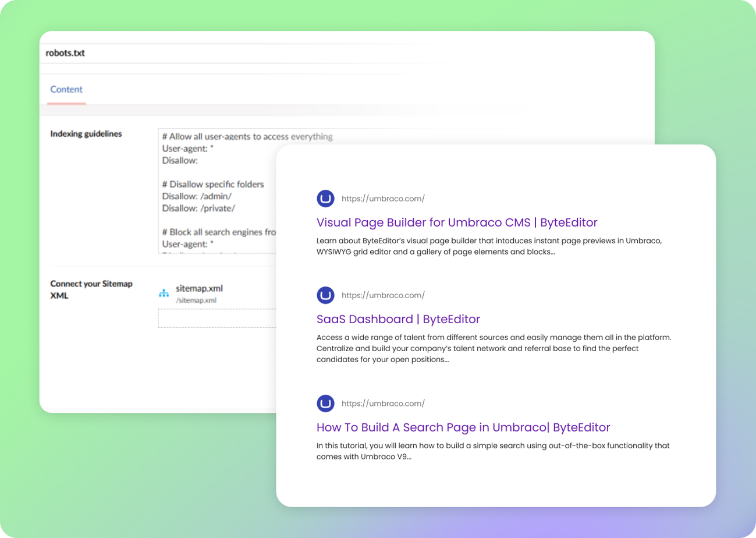
Task: Click the sitemap tree icon beside sitemap.xml
Action: click(x=164, y=293)
